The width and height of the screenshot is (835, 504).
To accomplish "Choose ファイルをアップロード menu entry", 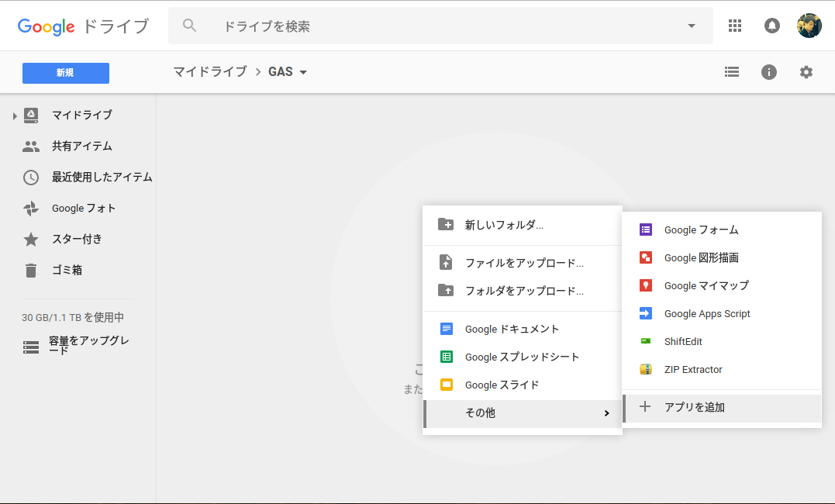I will 522,263.
